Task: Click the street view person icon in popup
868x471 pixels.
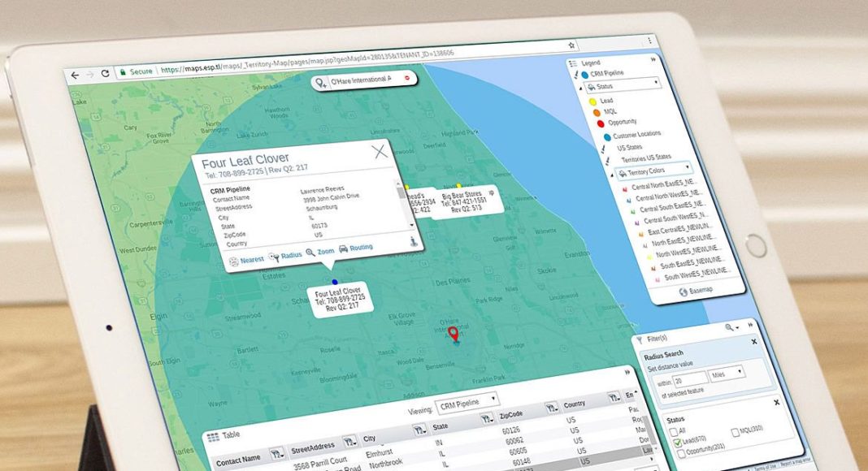Action: point(414,241)
